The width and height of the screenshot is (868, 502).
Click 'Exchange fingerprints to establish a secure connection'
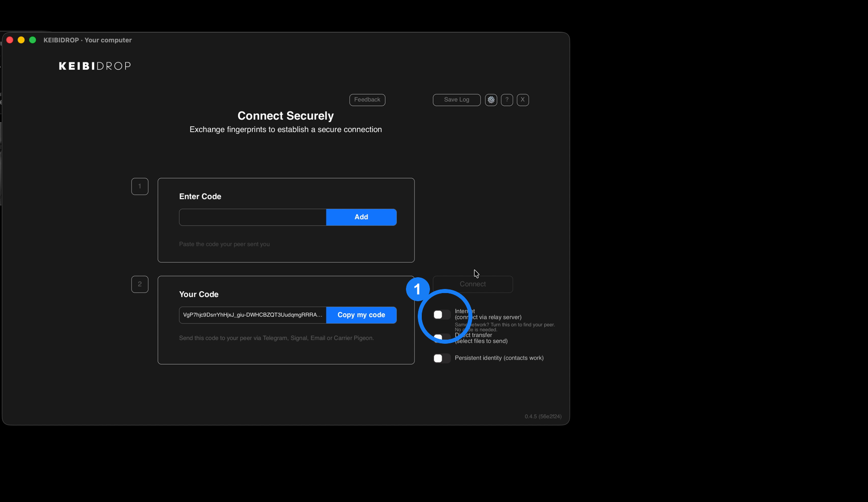click(286, 129)
